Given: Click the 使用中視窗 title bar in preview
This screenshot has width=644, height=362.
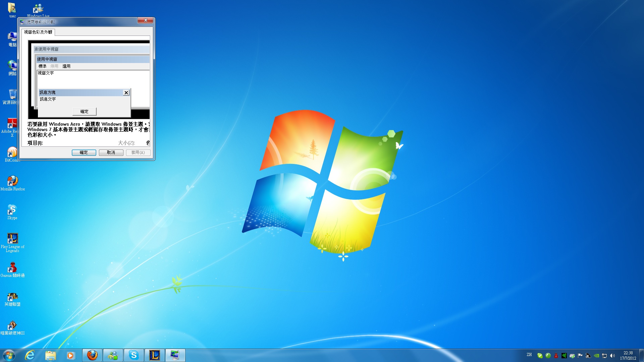Looking at the screenshot, I should pos(93,59).
